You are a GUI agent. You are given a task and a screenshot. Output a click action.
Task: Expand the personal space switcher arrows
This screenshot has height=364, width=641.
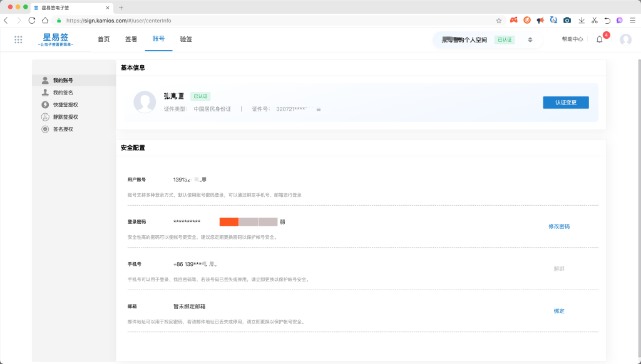[x=530, y=40]
